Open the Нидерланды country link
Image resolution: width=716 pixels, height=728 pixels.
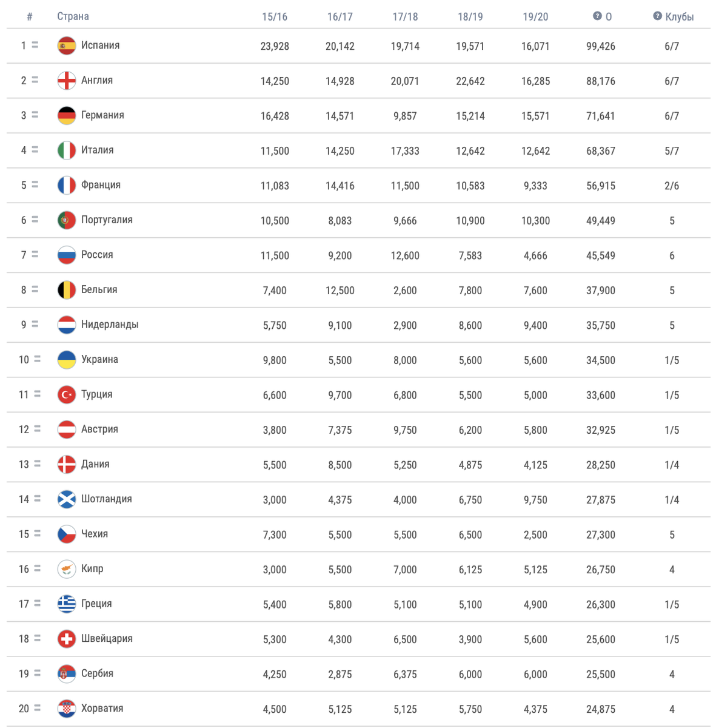coord(110,325)
